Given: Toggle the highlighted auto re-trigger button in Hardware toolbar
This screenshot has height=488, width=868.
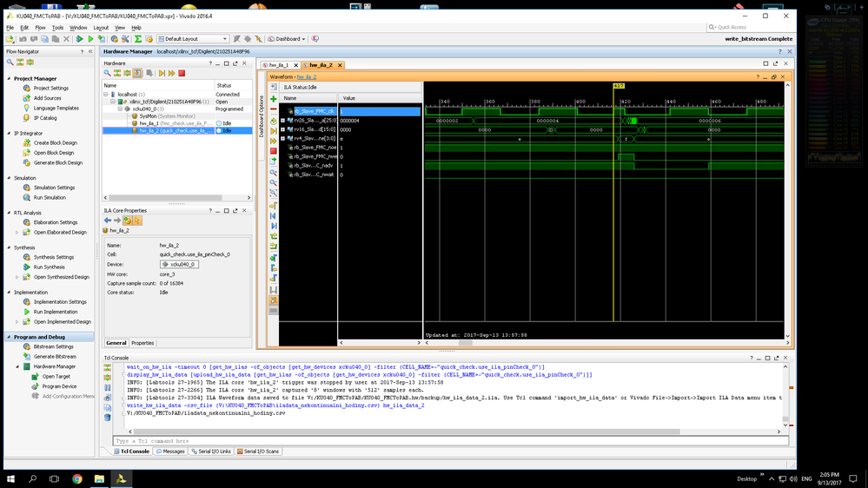Looking at the screenshot, I should coord(138,73).
